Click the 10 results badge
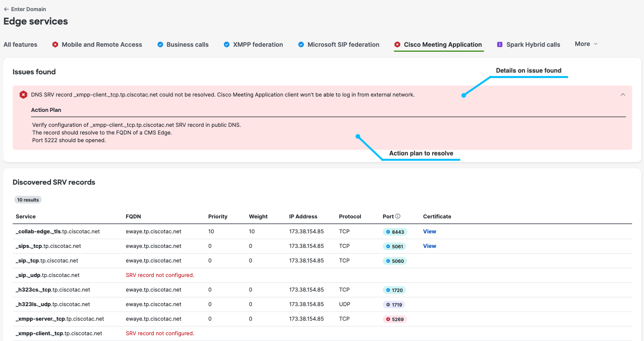This screenshot has width=644, height=341. point(28,200)
